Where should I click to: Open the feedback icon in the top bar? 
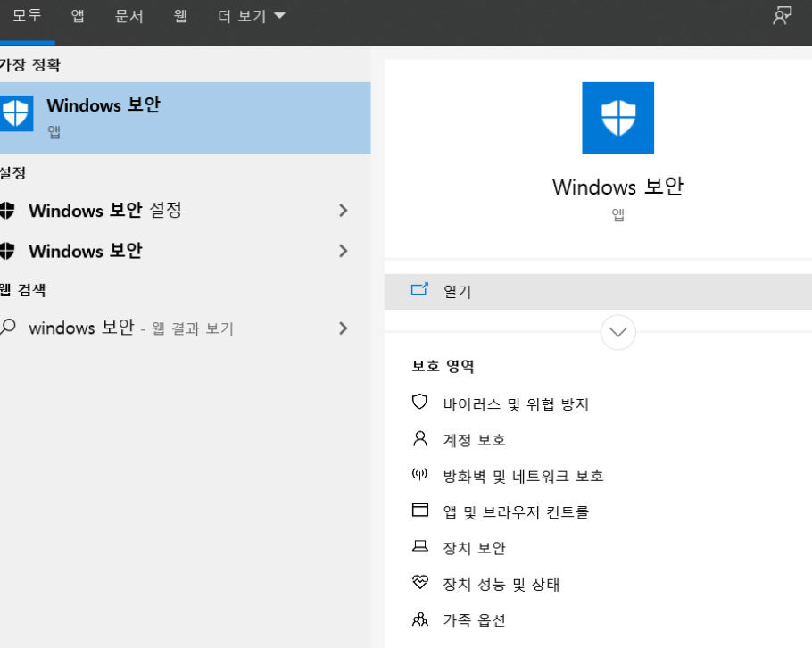pos(782,15)
